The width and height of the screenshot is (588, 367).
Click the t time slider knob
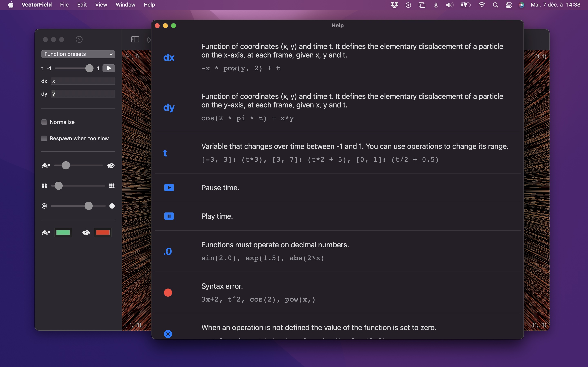89,69
